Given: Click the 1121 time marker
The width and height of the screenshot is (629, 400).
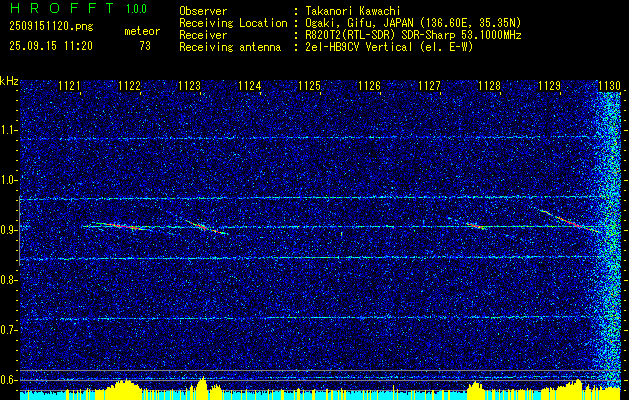Looking at the screenshot, I should (x=70, y=86).
